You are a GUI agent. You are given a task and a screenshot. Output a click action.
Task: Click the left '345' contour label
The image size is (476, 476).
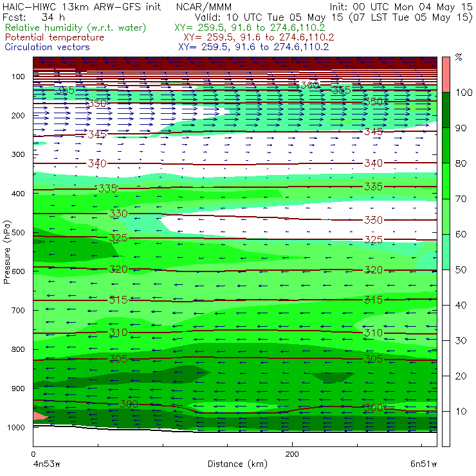tap(97, 134)
